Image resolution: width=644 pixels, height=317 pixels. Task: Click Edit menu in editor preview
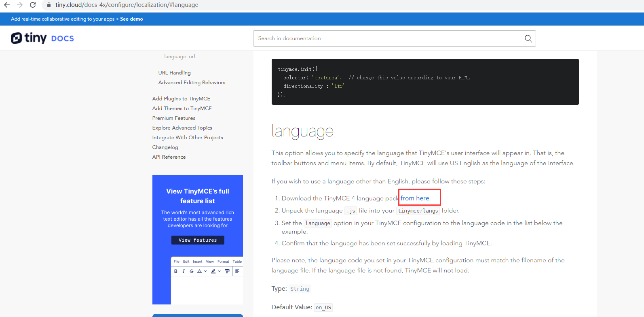point(186,262)
